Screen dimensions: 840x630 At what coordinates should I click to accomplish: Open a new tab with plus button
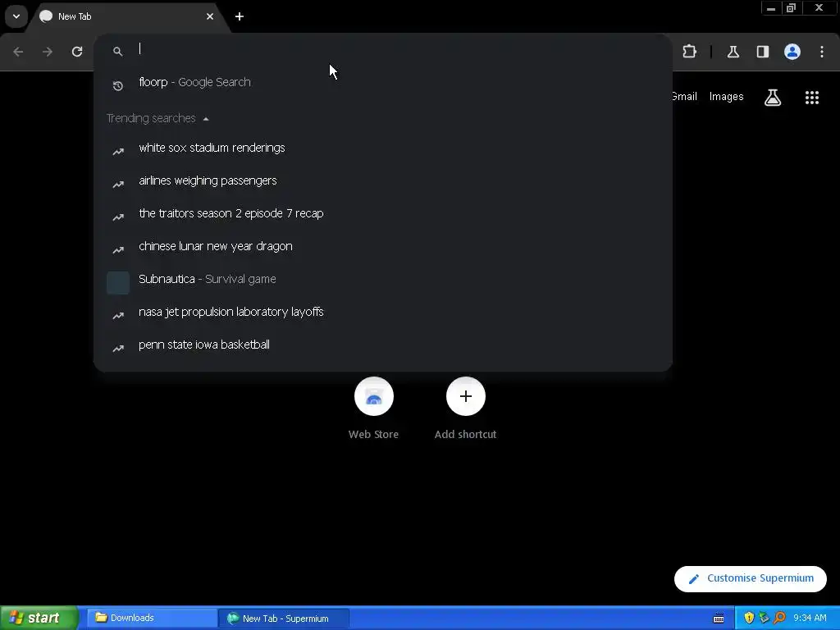click(x=240, y=16)
